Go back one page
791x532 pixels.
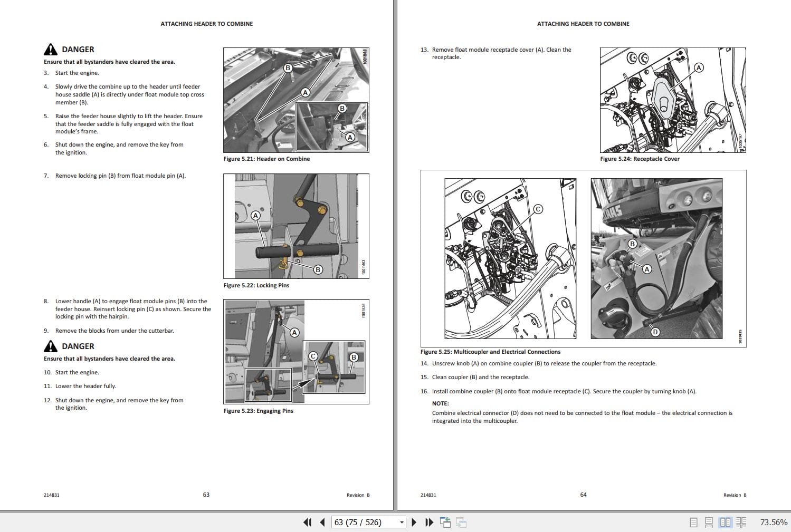click(x=322, y=522)
